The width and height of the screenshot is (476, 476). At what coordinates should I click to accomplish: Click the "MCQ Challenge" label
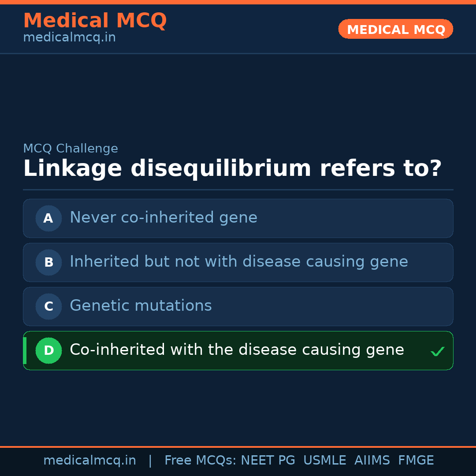click(71, 149)
